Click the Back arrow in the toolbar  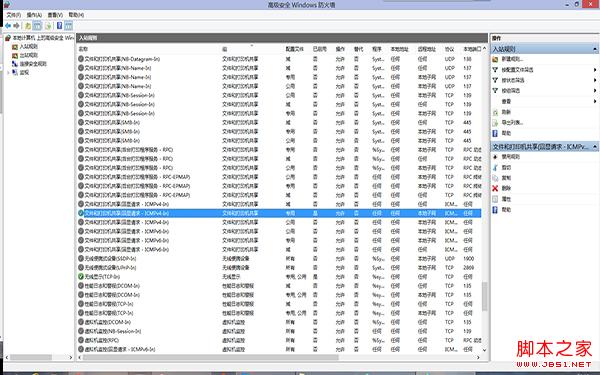click(8, 26)
